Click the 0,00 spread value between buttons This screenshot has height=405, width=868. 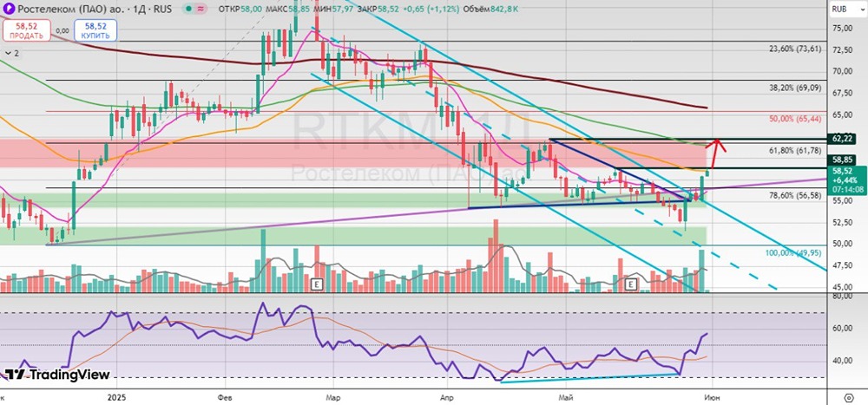click(62, 31)
